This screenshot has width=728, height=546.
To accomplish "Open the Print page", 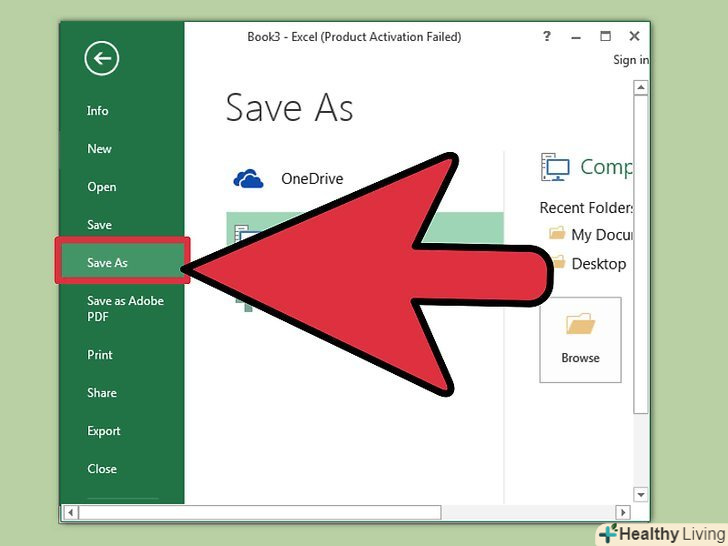I will click(x=100, y=355).
